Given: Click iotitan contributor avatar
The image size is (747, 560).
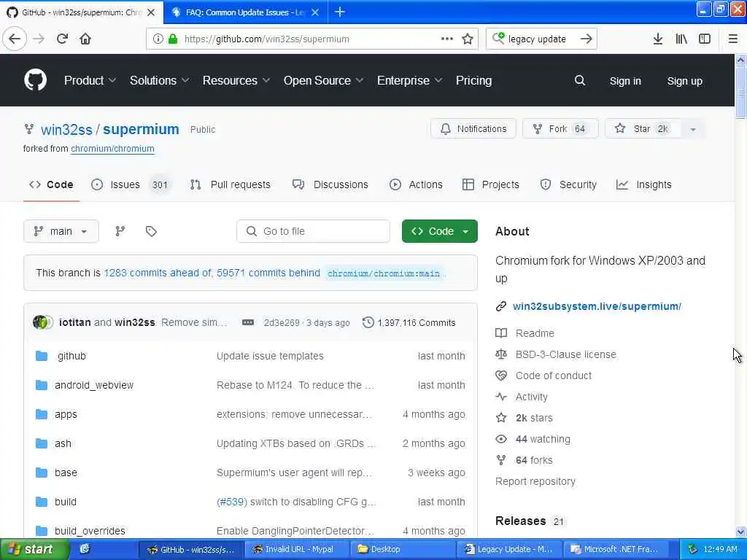Looking at the screenshot, I should pos(39,322).
